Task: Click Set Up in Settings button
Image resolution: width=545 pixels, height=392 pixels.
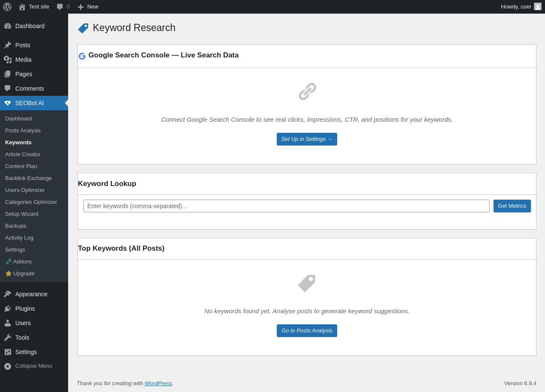Action: pyautogui.click(x=307, y=139)
